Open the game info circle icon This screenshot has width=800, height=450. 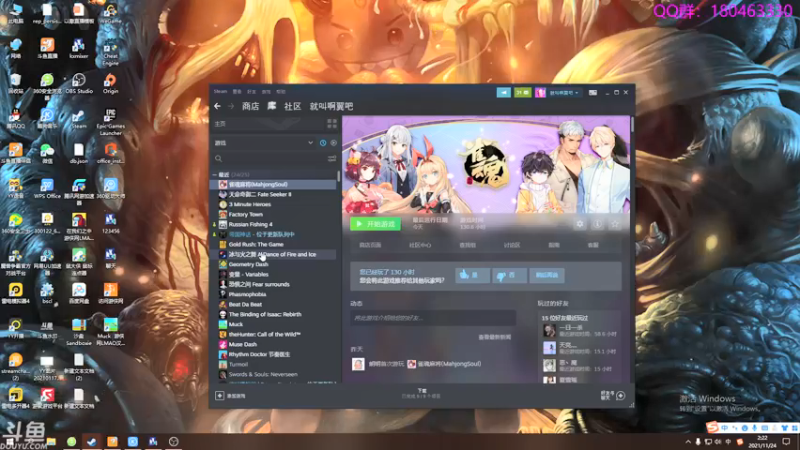(x=597, y=224)
